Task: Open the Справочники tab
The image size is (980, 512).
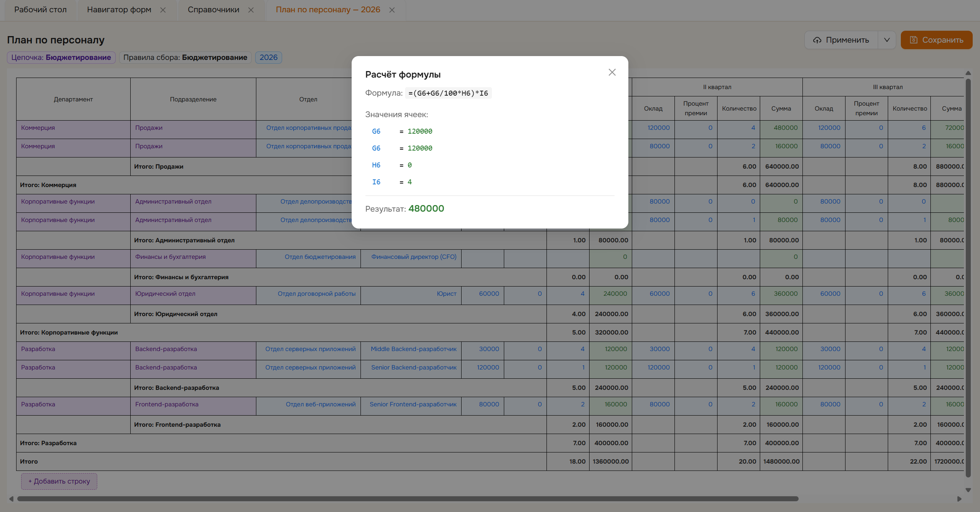Action: point(213,10)
